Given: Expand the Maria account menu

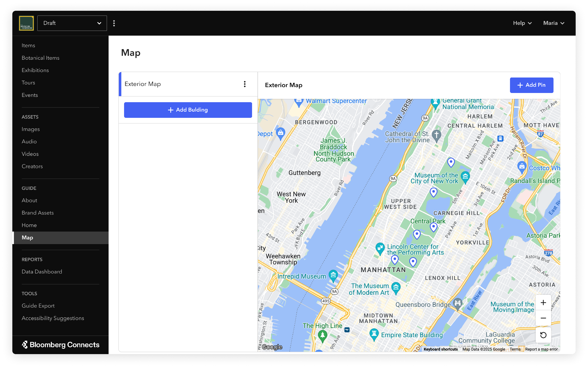Looking at the screenshot, I should click(554, 23).
